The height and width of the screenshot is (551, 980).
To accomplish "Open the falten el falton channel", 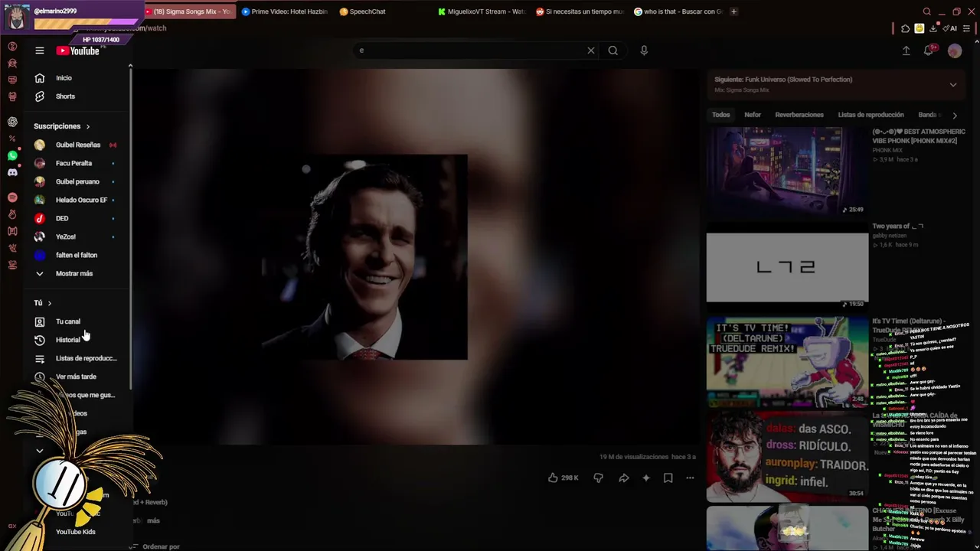I will coord(77,255).
